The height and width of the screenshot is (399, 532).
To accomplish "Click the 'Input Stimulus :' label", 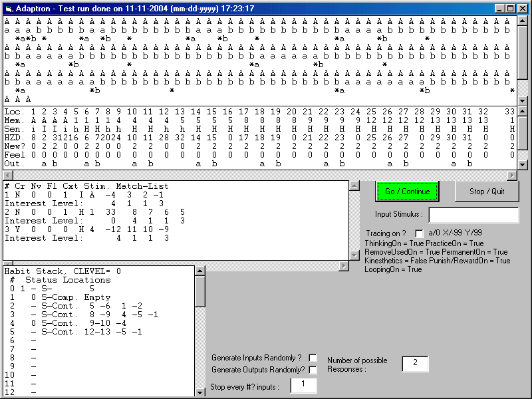I will [x=399, y=214].
